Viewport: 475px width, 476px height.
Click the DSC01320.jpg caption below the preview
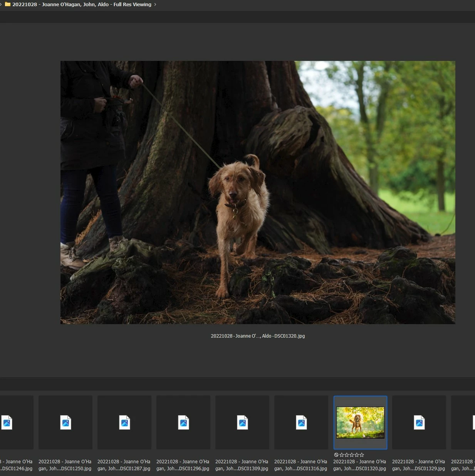tap(258, 336)
